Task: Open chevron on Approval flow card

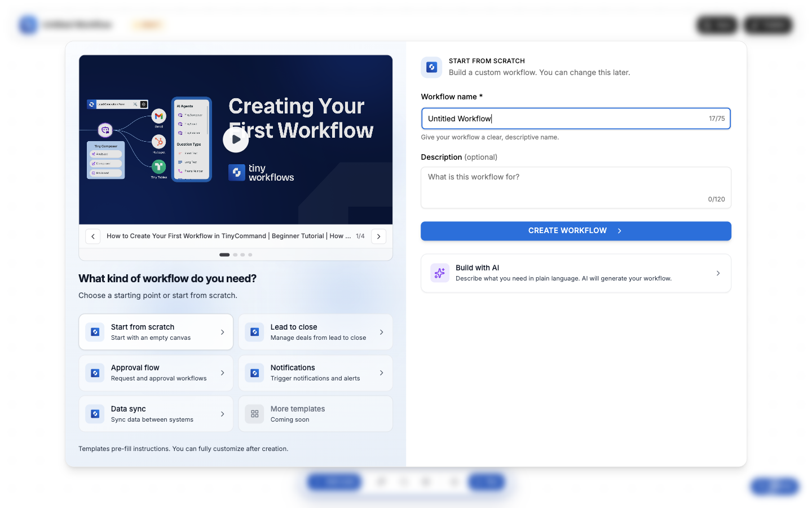Action: click(222, 373)
